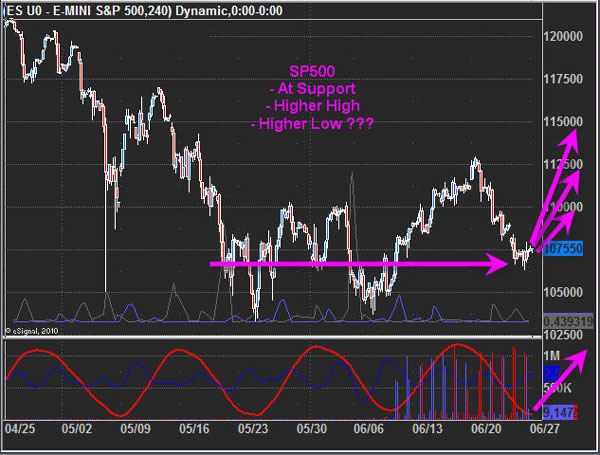Click the 120000 price axis label
This screenshot has width=600, height=455.
pyautogui.click(x=562, y=36)
